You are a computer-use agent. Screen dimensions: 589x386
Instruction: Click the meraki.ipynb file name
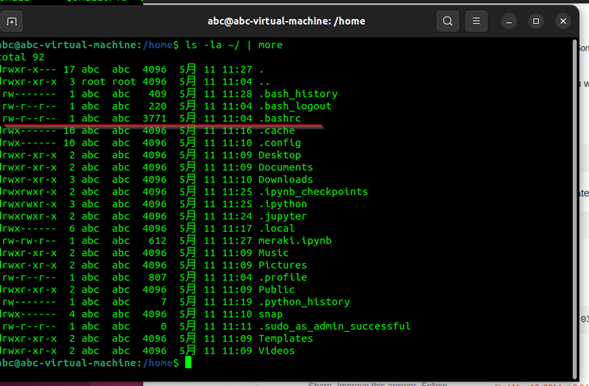tap(295, 241)
